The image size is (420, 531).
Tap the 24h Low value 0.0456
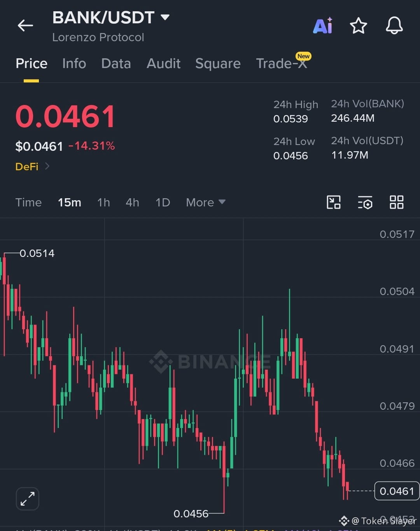pos(290,155)
